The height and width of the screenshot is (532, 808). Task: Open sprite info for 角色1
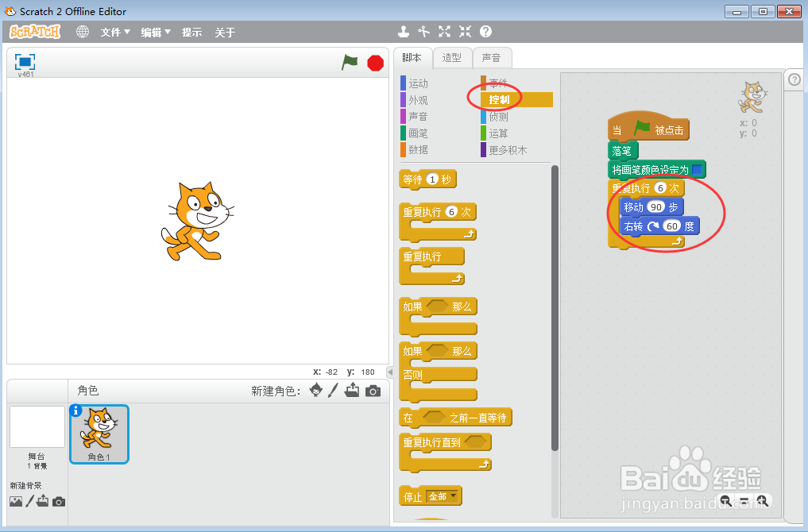point(75,411)
